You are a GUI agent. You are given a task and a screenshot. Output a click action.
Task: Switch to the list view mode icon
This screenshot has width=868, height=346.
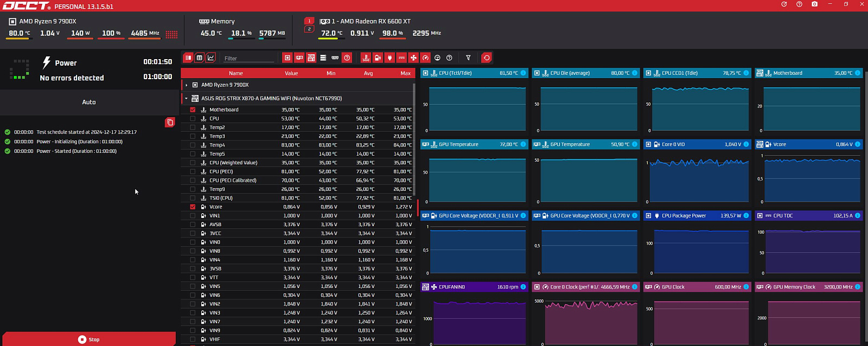pos(188,57)
